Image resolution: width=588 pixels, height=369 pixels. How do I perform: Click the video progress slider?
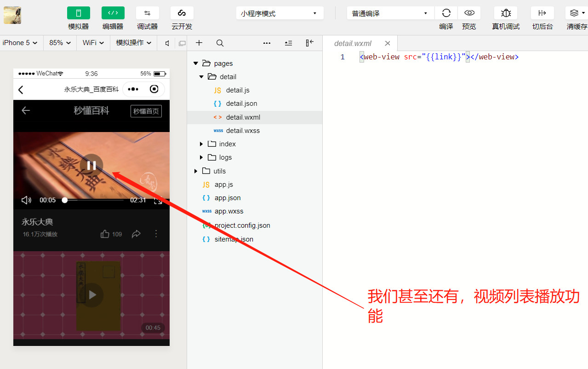(94, 200)
